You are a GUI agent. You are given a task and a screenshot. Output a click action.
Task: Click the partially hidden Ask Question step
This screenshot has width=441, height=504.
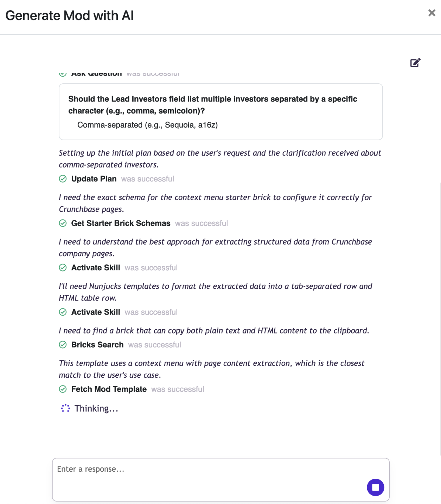[x=97, y=74]
